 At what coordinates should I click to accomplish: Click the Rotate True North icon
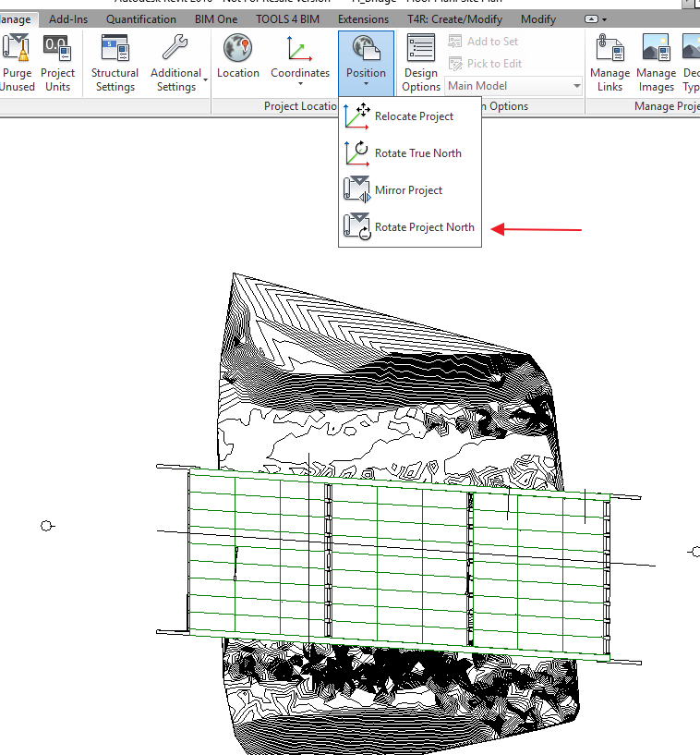[x=356, y=153]
